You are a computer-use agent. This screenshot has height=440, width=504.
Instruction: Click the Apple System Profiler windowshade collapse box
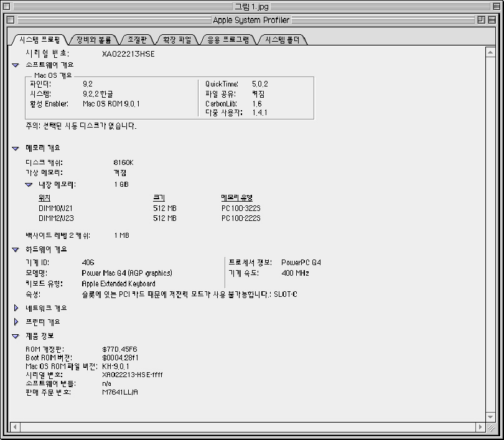(492, 20)
